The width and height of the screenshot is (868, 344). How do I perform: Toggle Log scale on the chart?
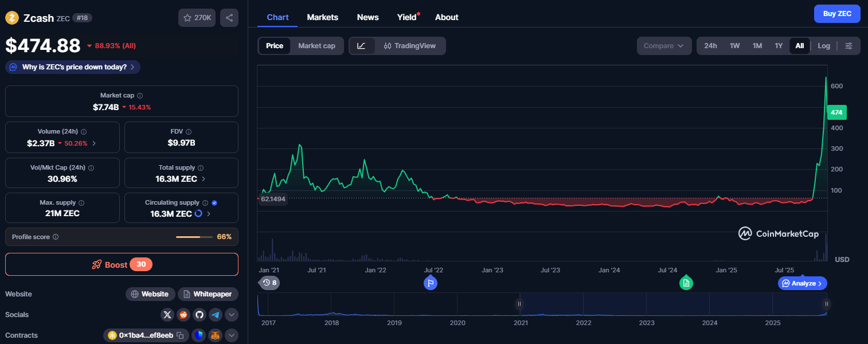[823, 46]
